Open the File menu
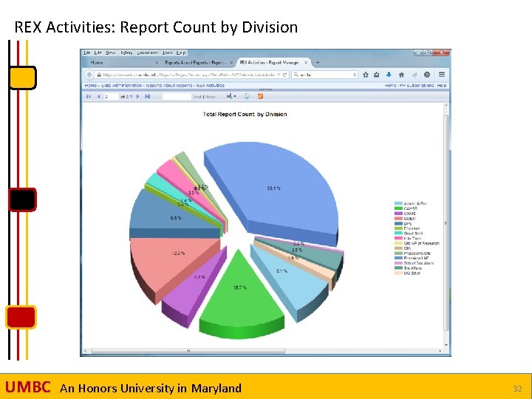The width and height of the screenshot is (532, 399). (87, 52)
